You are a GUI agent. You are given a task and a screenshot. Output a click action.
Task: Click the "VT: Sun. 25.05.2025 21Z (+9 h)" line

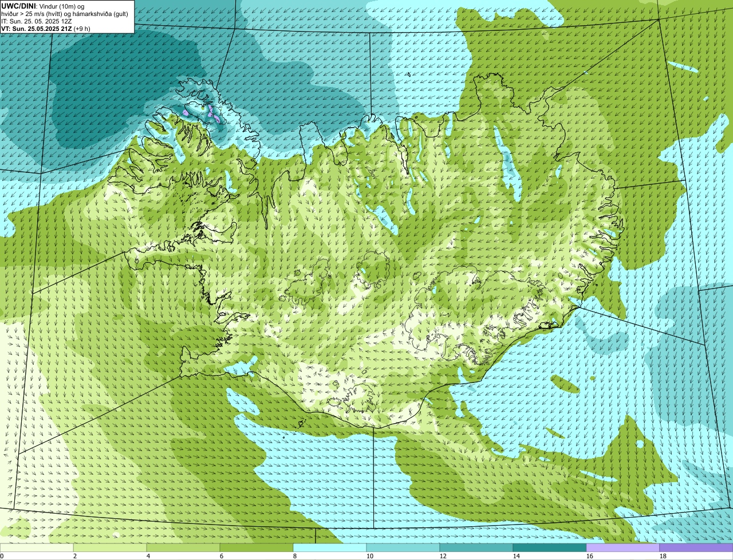(x=46, y=28)
